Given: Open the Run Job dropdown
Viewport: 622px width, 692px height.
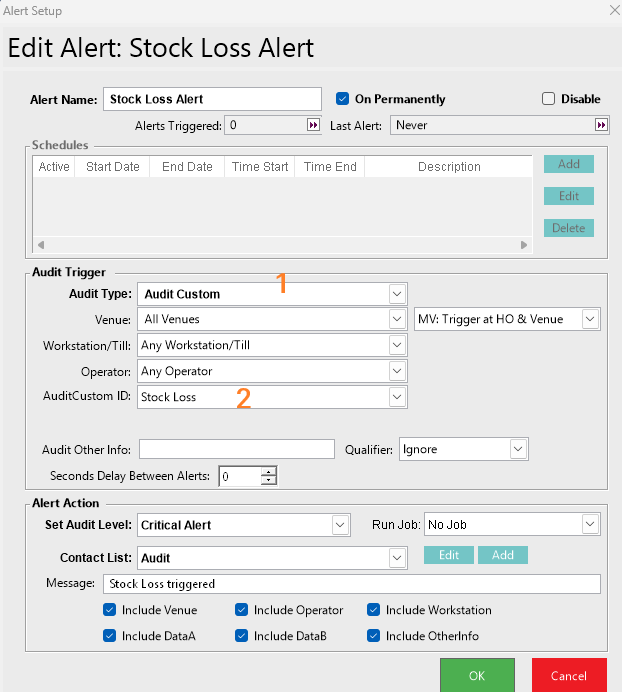Looking at the screenshot, I should [589, 525].
